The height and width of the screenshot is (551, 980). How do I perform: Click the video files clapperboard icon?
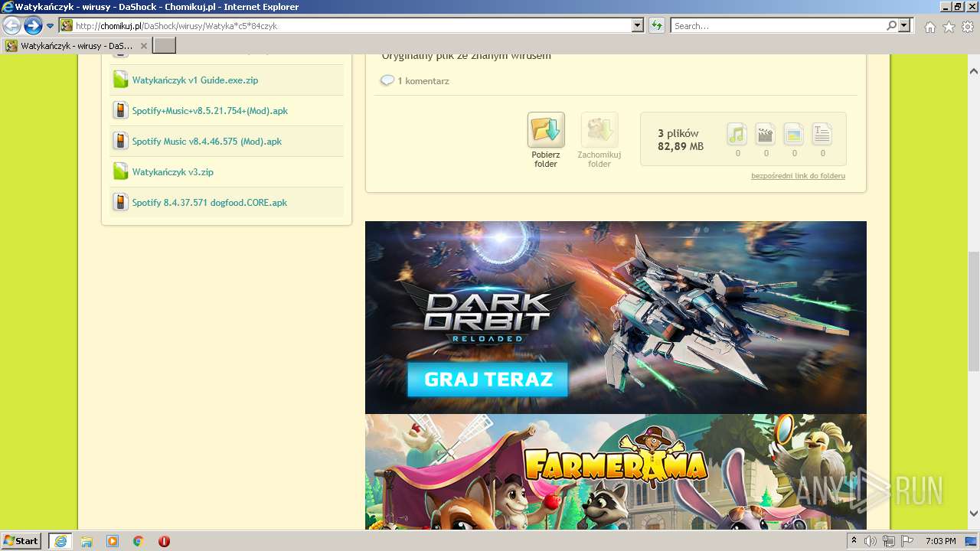click(x=766, y=134)
